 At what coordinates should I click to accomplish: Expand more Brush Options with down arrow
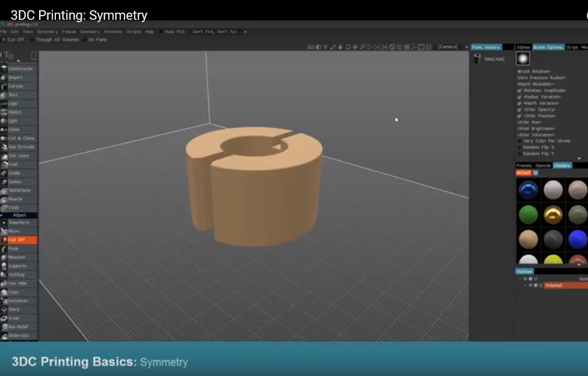[x=580, y=159]
